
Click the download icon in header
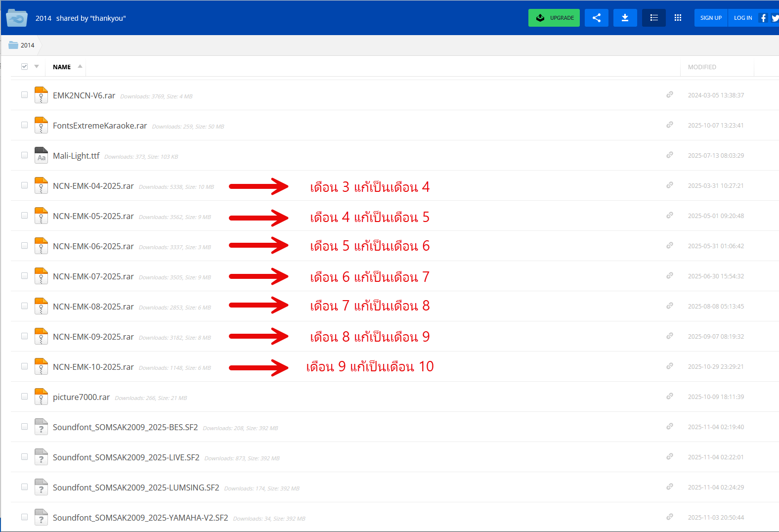click(625, 18)
